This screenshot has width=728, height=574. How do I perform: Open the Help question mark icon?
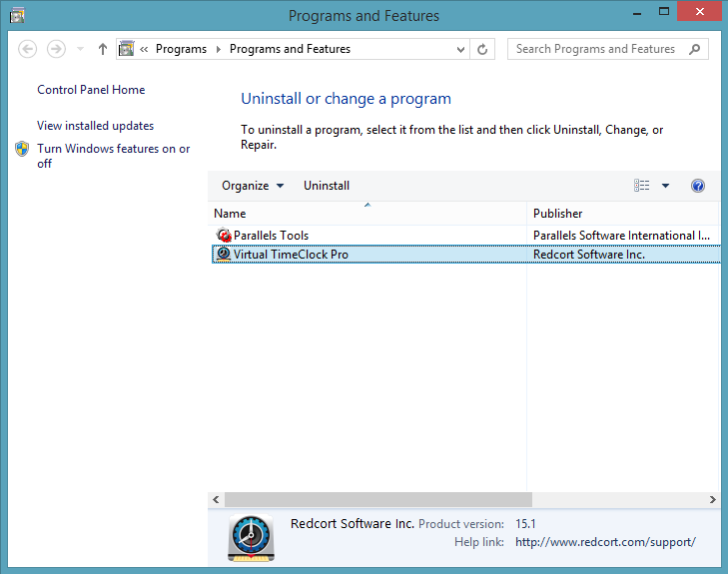tap(698, 186)
